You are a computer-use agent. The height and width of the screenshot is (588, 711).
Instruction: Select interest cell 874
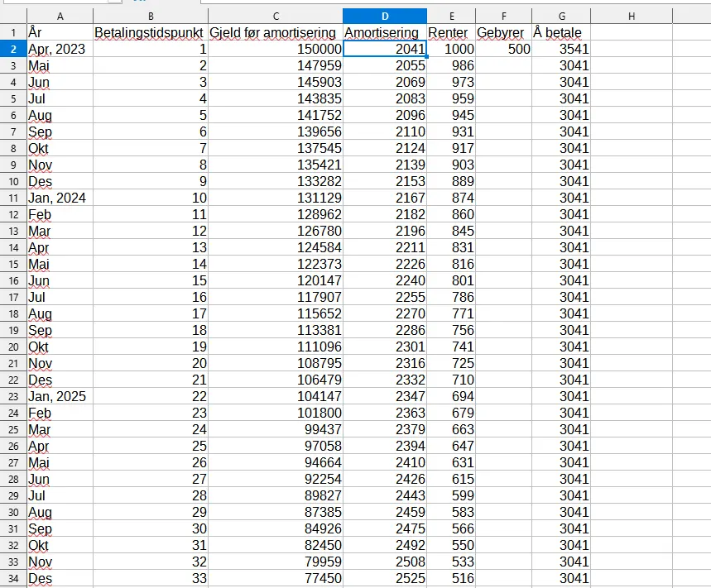tap(452, 198)
